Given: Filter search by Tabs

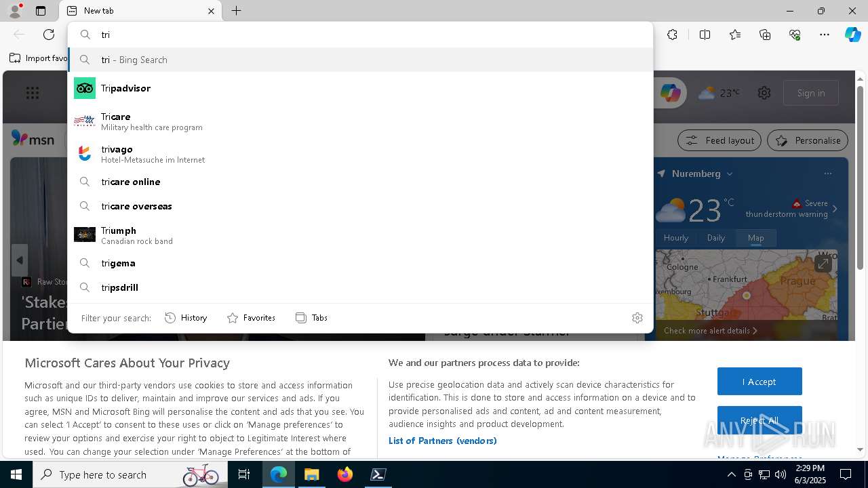Looking at the screenshot, I should click(x=312, y=318).
